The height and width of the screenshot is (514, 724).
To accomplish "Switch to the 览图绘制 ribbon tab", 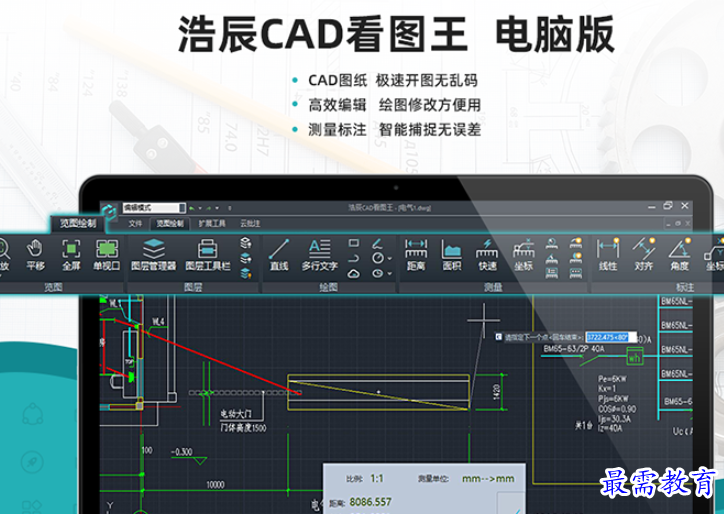I will coord(170,224).
